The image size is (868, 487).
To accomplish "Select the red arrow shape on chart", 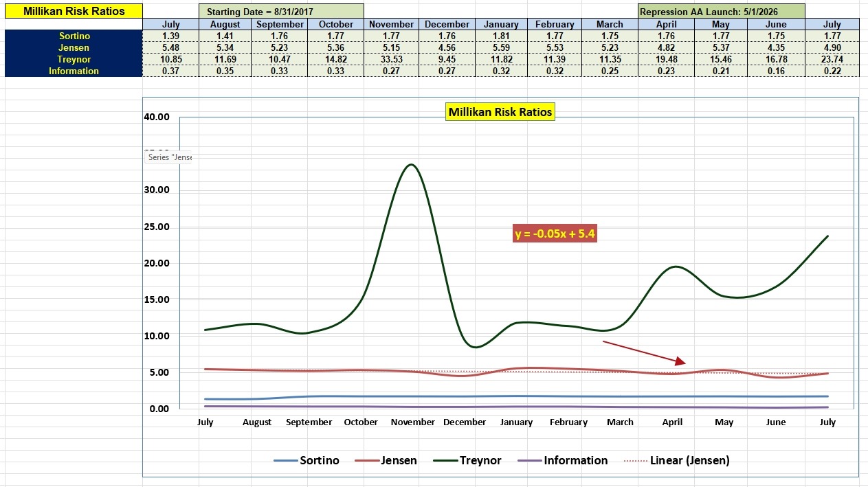I will point(644,352).
